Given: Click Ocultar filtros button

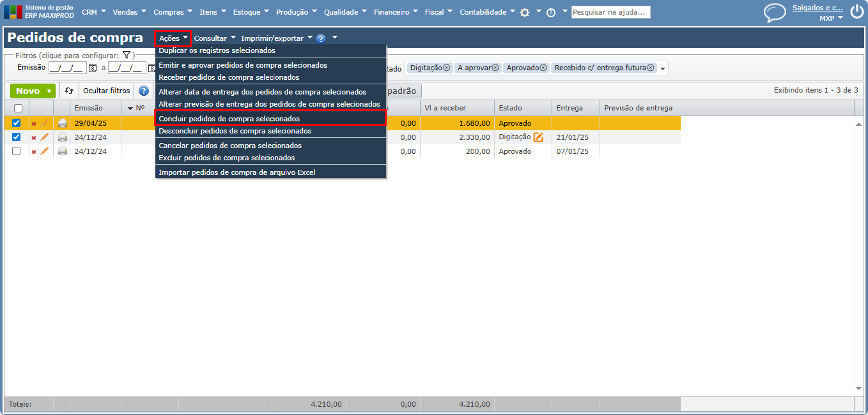Looking at the screenshot, I should [107, 91].
